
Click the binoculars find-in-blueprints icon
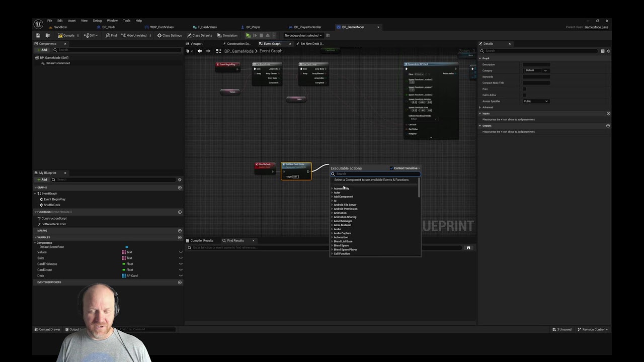coord(468,247)
